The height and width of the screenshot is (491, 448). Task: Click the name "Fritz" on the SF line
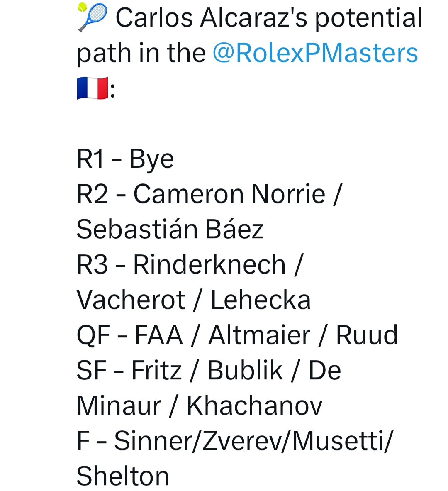pyautogui.click(x=156, y=371)
